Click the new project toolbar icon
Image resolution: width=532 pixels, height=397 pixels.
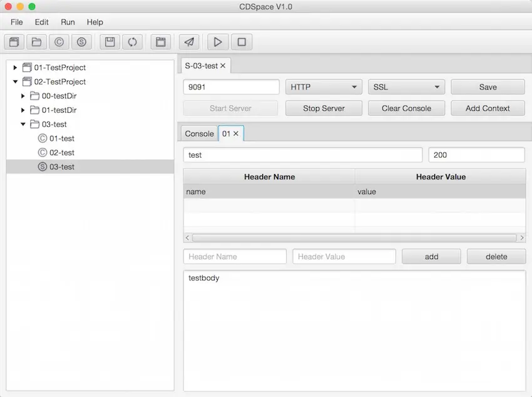click(x=14, y=42)
